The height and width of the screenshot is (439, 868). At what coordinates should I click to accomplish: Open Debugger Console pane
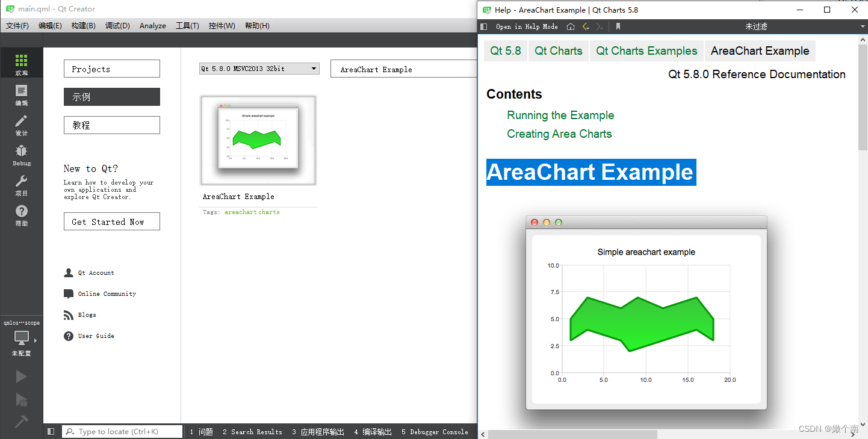(435, 431)
